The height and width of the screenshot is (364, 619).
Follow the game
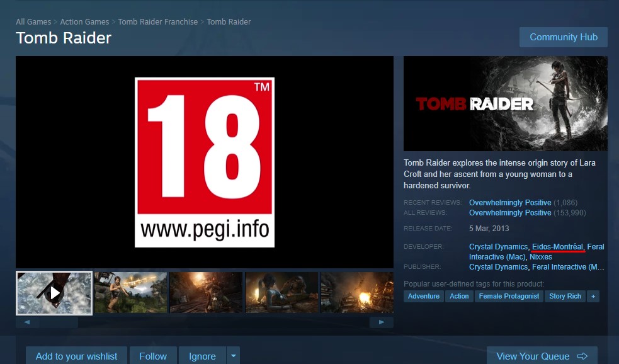tap(153, 356)
